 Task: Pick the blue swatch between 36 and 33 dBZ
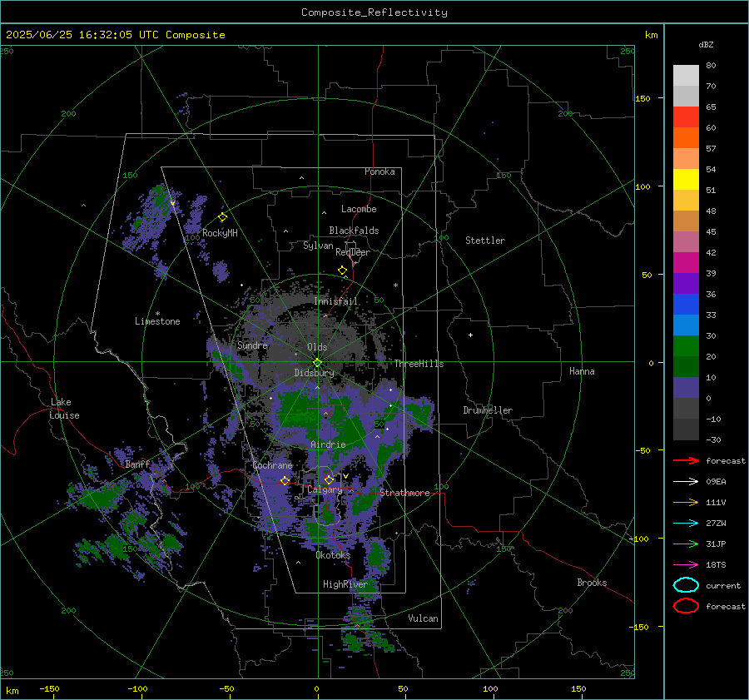(686, 305)
